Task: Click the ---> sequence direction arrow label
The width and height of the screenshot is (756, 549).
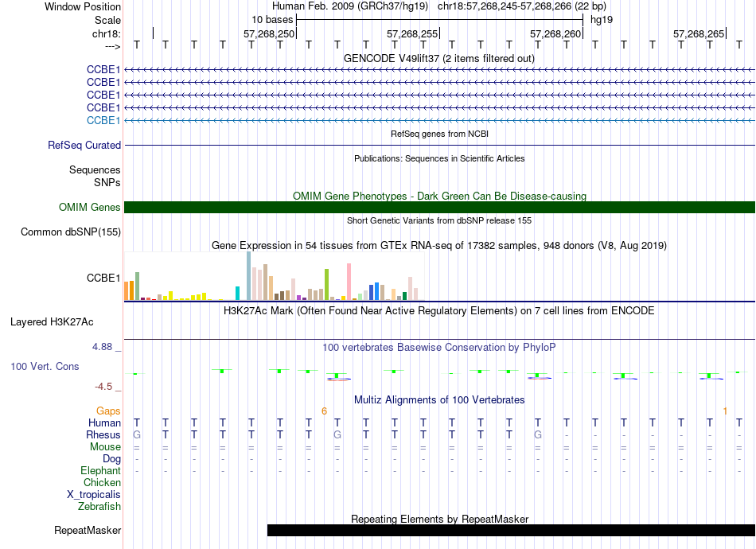Action: [x=112, y=46]
